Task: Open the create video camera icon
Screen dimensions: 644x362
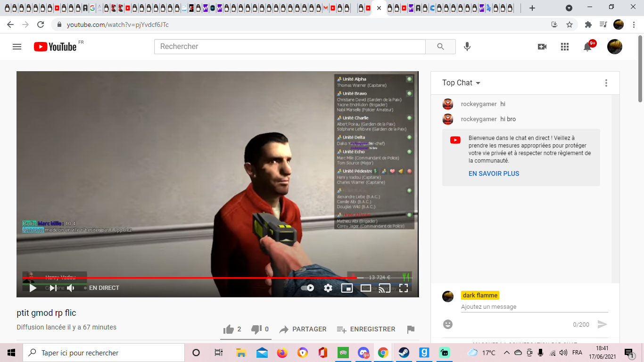Action: (x=542, y=47)
